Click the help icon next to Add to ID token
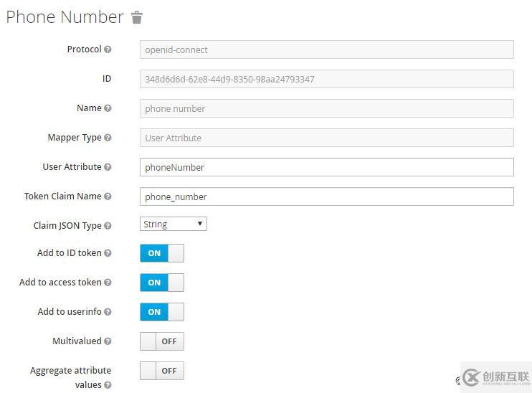The image size is (532, 393). [108, 253]
